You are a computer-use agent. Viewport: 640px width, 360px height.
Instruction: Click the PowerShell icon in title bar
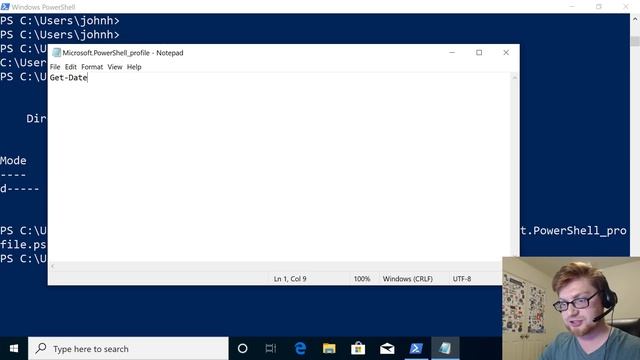pyautogui.click(x=5, y=7)
